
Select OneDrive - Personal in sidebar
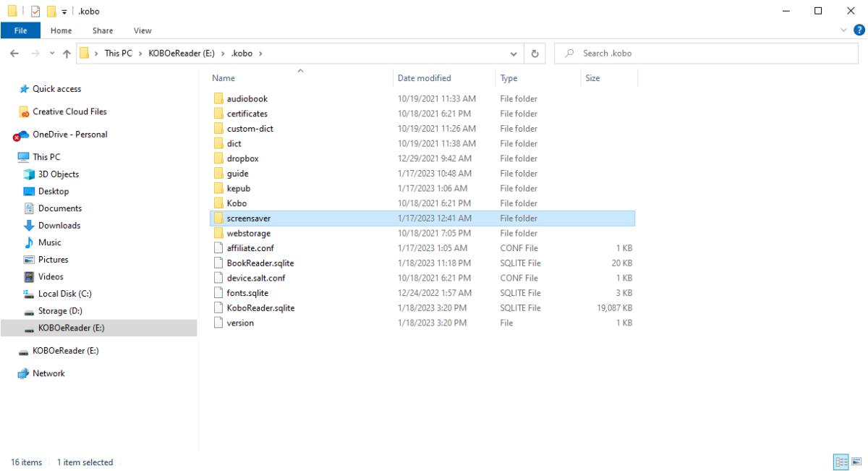[x=69, y=135]
